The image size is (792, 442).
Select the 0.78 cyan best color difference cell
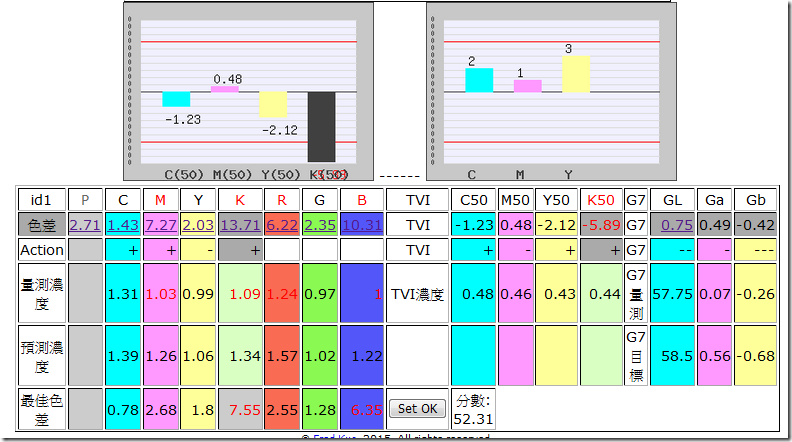click(x=123, y=409)
